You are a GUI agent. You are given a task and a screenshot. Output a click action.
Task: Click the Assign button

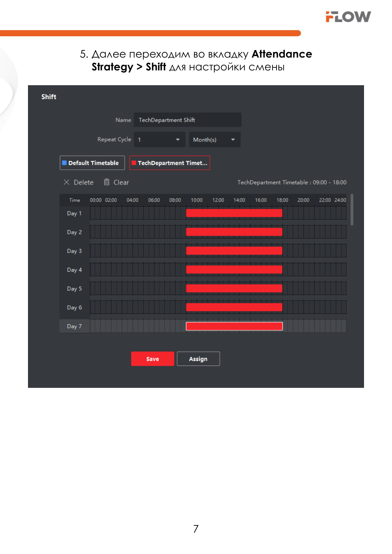pyautogui.click(x=198, y=359)
